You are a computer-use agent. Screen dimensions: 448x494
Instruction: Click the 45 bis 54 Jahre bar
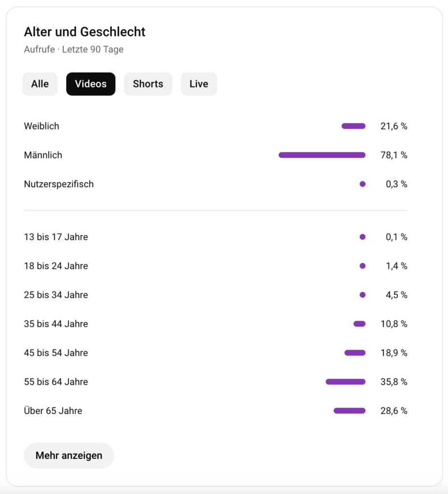pos(355,353)
